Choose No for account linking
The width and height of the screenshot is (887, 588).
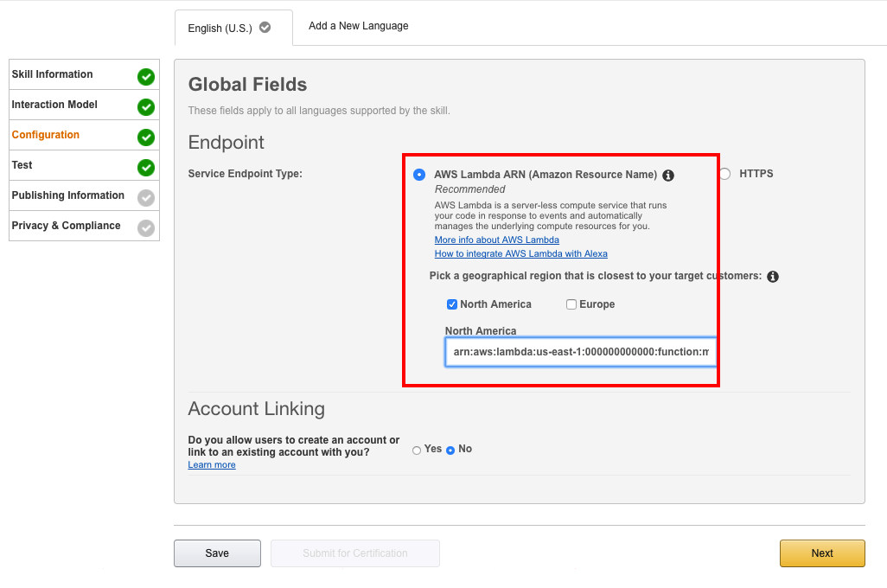pos(450,451)
